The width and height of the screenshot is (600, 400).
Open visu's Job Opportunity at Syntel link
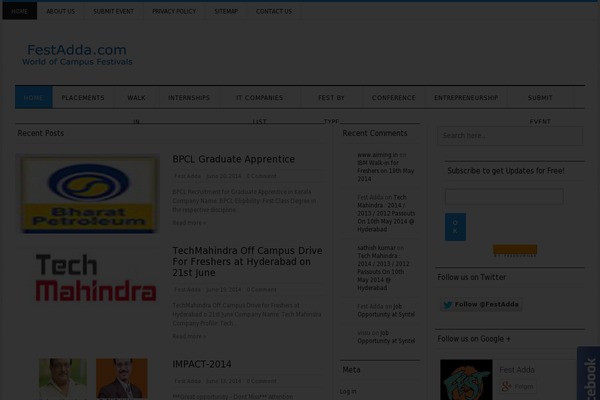pyautogui.click(x=386, y=337)
